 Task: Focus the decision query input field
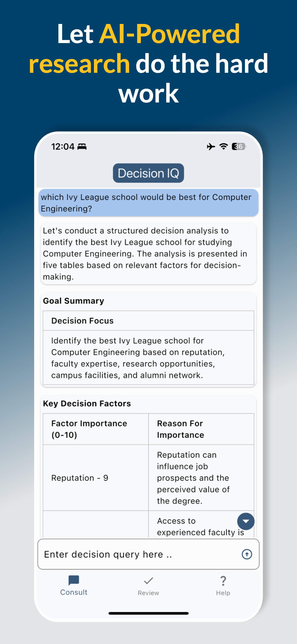[148, 554]
